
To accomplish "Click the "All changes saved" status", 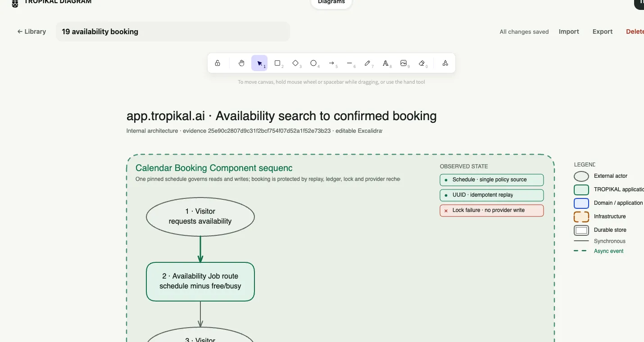I will [524, 32].
